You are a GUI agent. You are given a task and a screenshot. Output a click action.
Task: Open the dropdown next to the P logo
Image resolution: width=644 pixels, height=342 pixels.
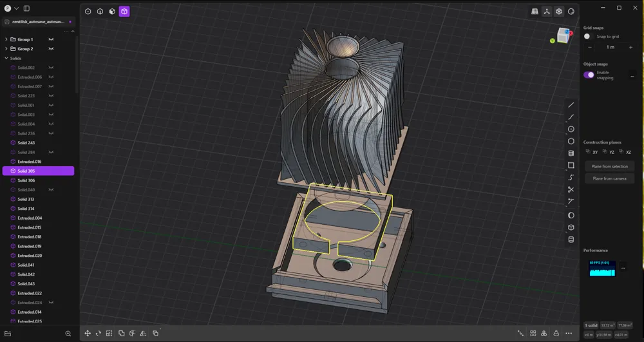[x=17, y=8]
